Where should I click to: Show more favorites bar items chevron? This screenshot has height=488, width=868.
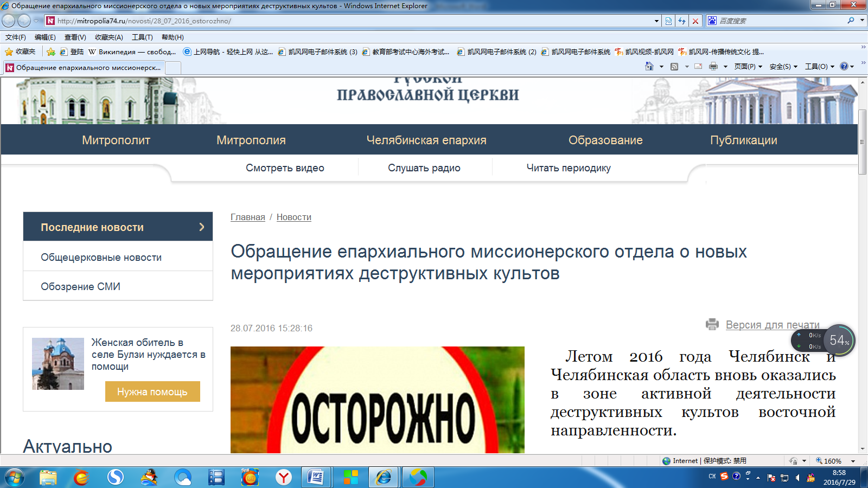(863, 48)
